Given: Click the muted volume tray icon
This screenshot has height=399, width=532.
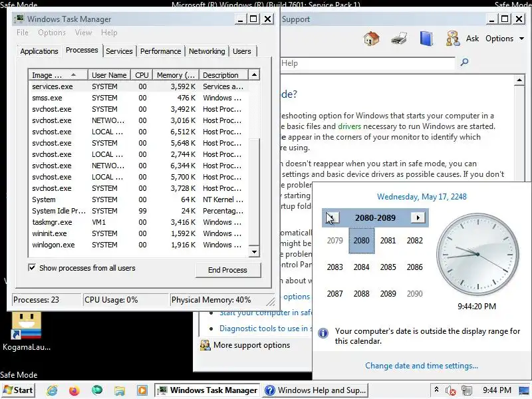Looking at the screenshot, I should tap(451, 390).
